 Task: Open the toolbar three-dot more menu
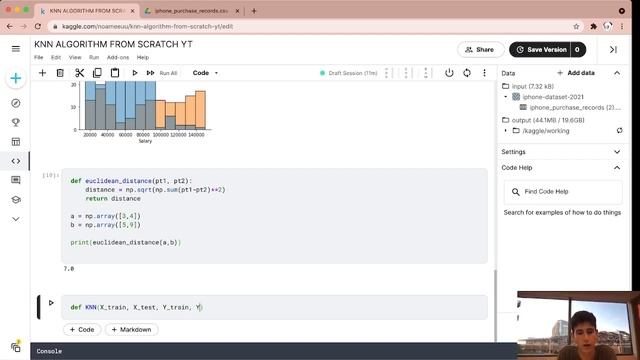pos(484,73)
